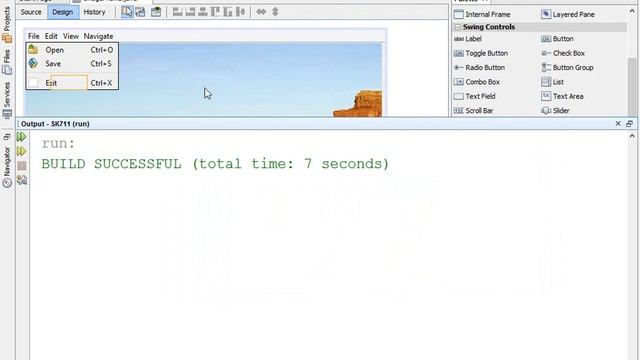Click Center Horizontally alignment icon
The width and height of the screenshot is (640, 360).
pyautogui.click(x=202, y=12)
